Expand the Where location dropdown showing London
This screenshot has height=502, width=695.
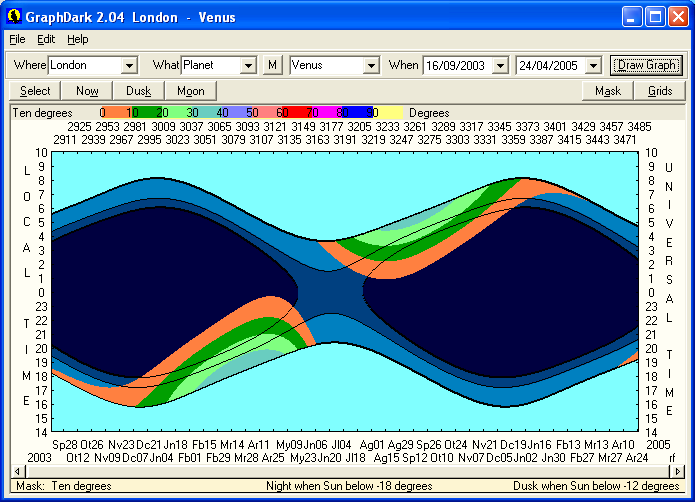(x=128, y=65)
